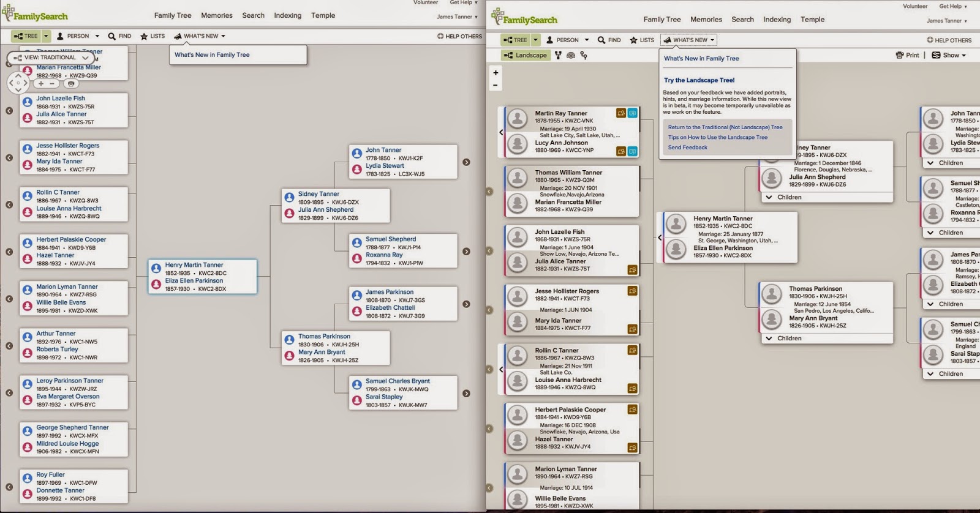
Task: Click HELP OTHERS in right window
Action: coord(949,40)
